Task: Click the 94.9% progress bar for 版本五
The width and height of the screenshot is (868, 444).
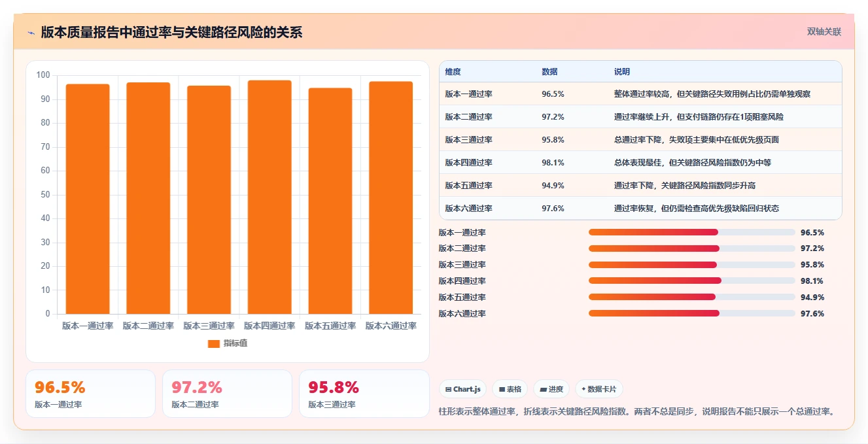Action: point(691,297)
